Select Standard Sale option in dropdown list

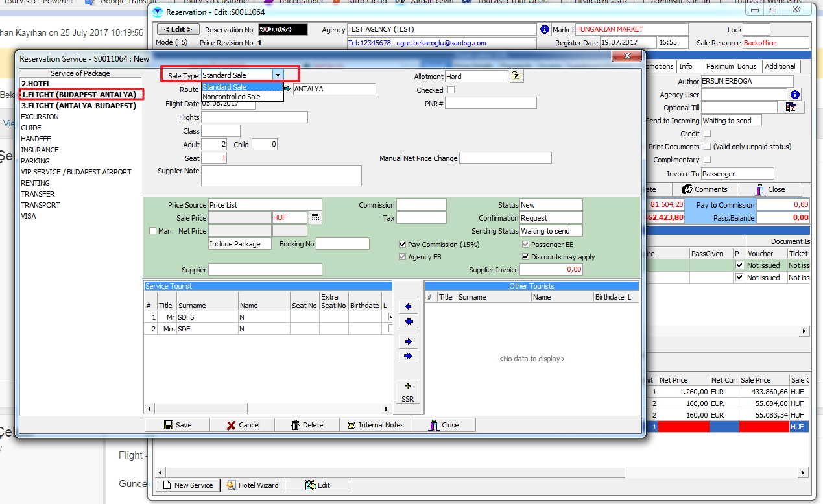(224, 87)
